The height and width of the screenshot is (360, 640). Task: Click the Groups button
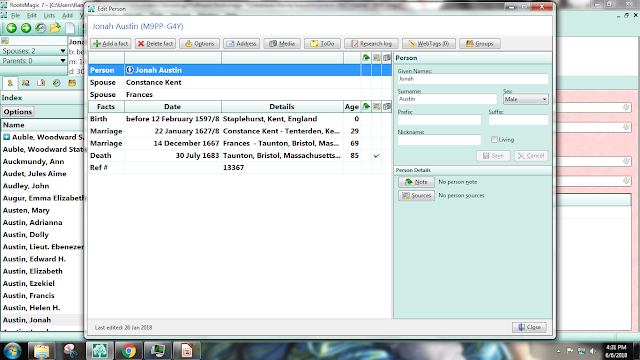(x=480, y=44)
